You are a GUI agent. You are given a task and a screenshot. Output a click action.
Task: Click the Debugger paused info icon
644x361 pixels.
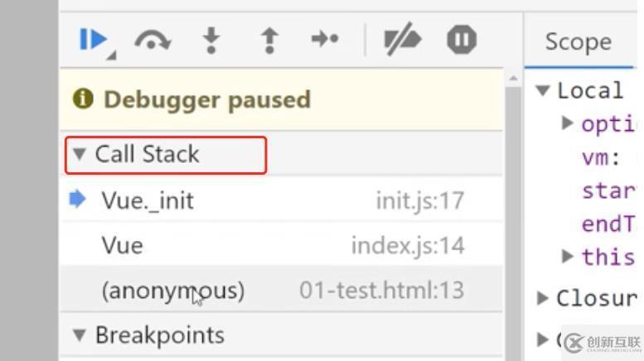coord(83,99)
